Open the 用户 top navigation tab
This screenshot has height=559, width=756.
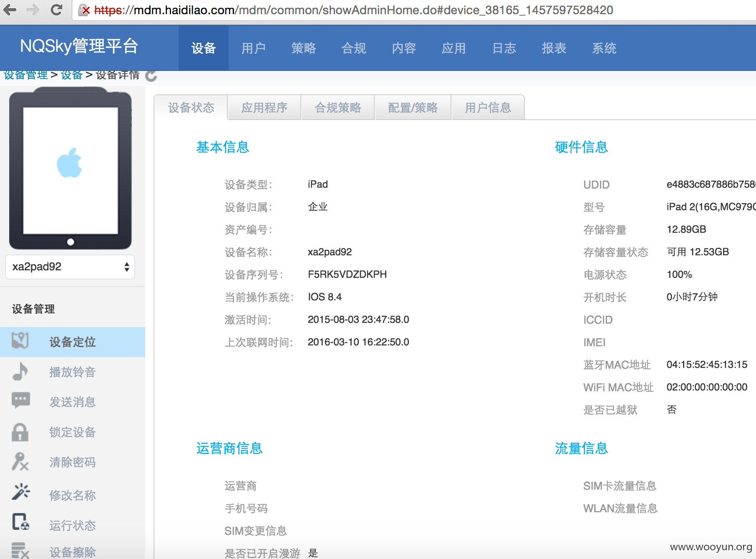(x=254, y=48)
